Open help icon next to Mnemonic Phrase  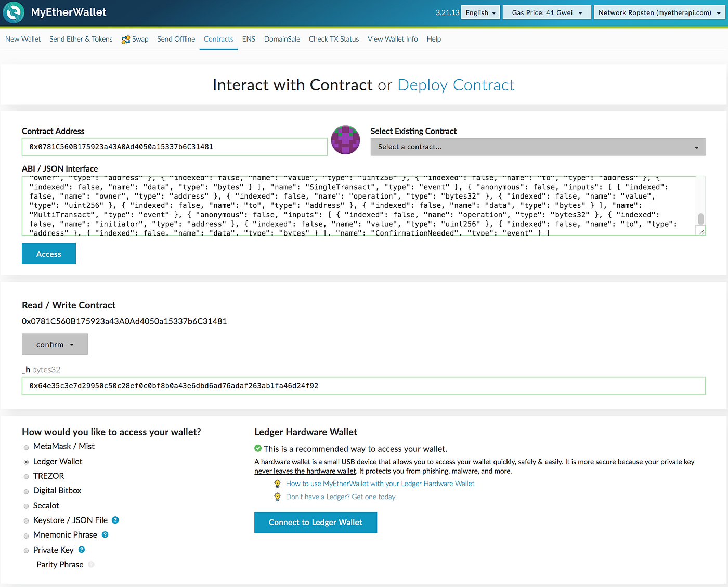(105, 534)
